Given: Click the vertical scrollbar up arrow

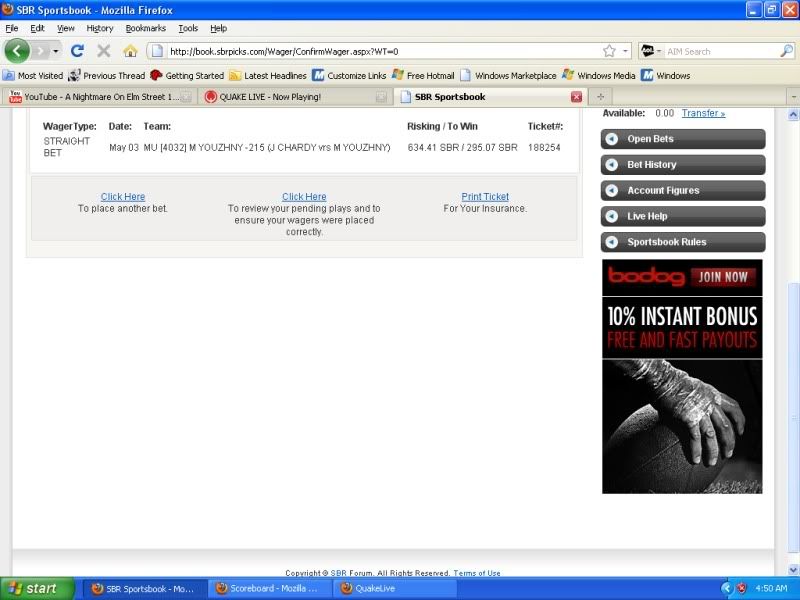Looking at the screenshot, I should [793, 115].
